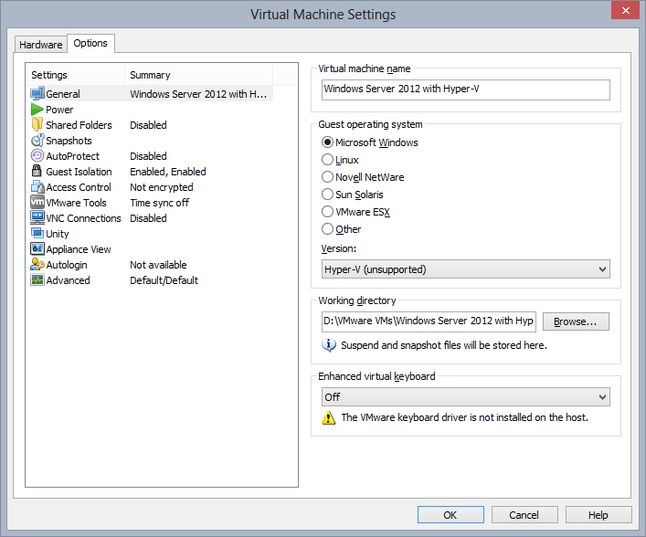Click the Shared Folders folder icon
Viewport: 646px width, 537px height.
(37, 124)
